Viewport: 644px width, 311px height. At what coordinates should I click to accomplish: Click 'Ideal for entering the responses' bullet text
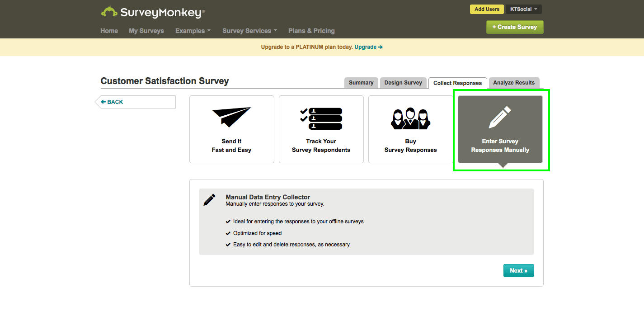pos(298,221)
